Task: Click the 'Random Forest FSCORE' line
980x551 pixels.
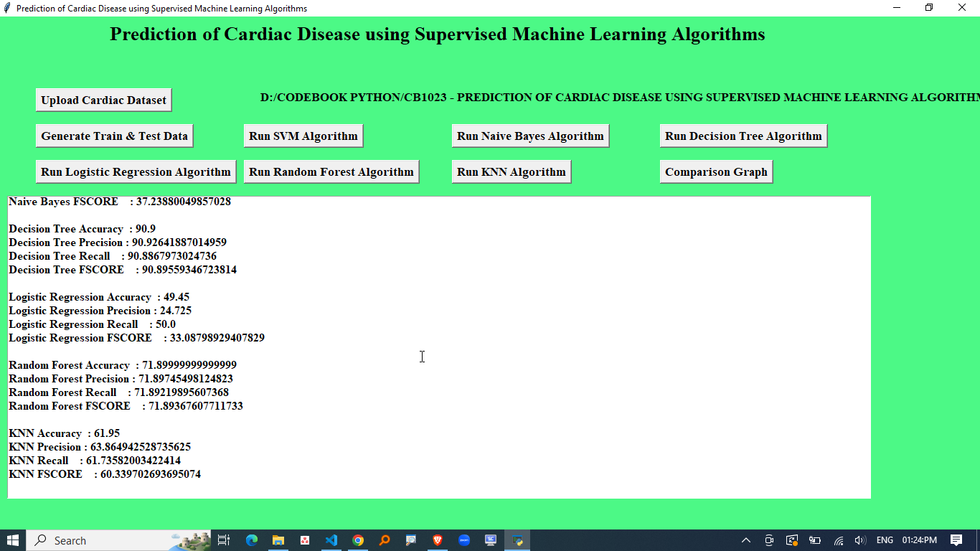Action: pyautogui.click(x=126, y=406)
